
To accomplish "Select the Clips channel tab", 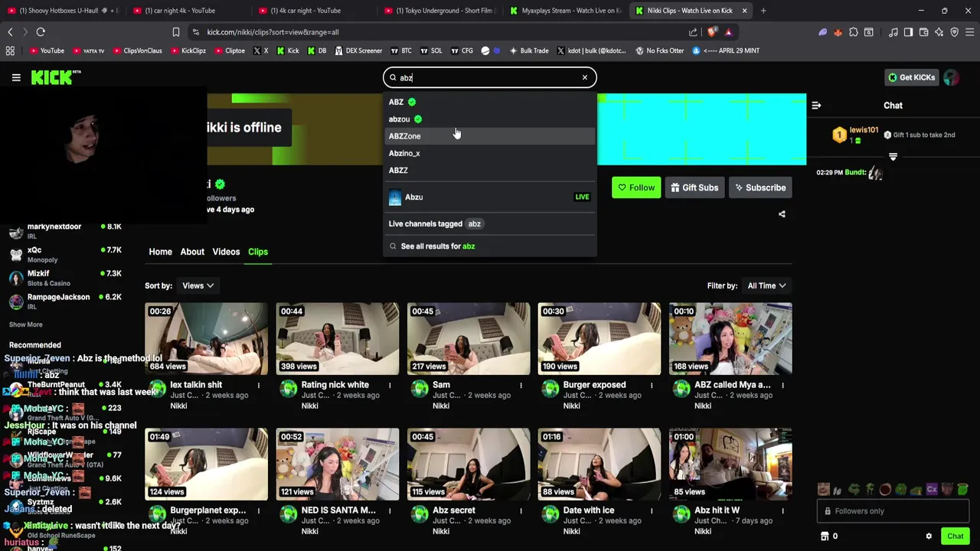I will pos(258,252).
